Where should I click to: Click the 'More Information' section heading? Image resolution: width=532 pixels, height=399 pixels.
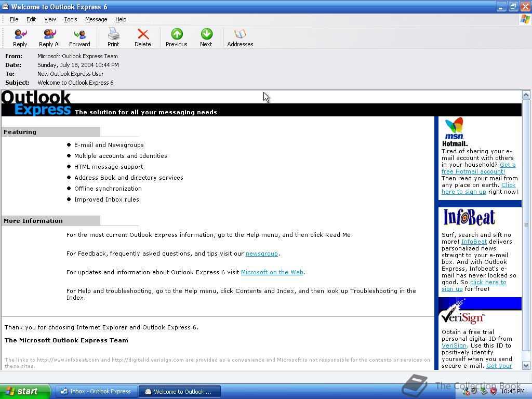(x=33, y=221)
